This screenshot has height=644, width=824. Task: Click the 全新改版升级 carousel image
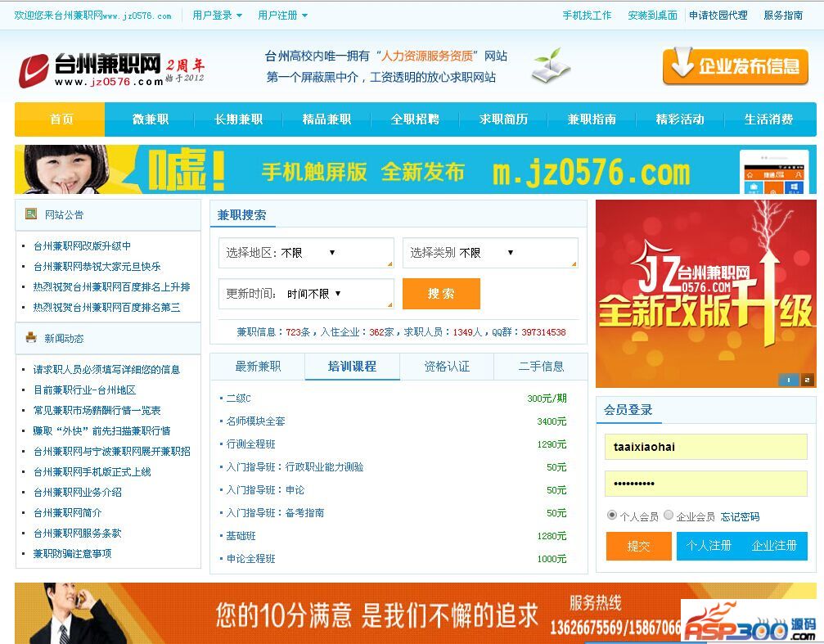click(706, 293)
